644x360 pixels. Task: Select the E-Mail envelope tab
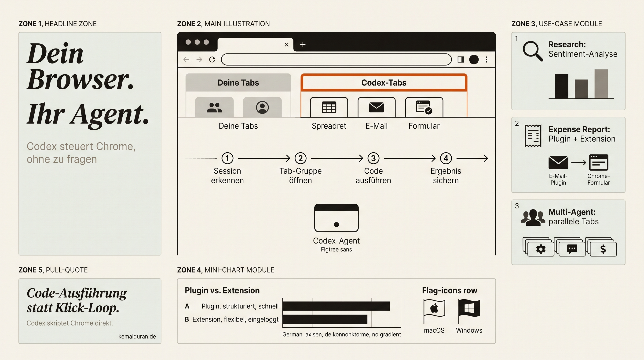377,107
